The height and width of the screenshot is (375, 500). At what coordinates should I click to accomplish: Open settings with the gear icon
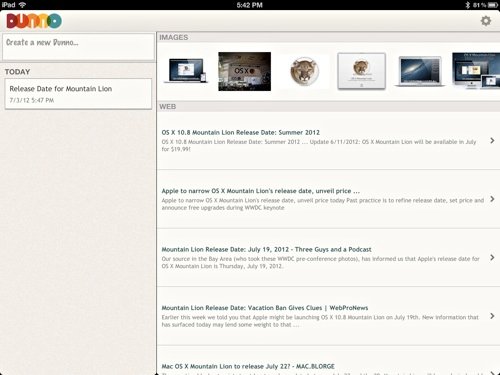486,21
